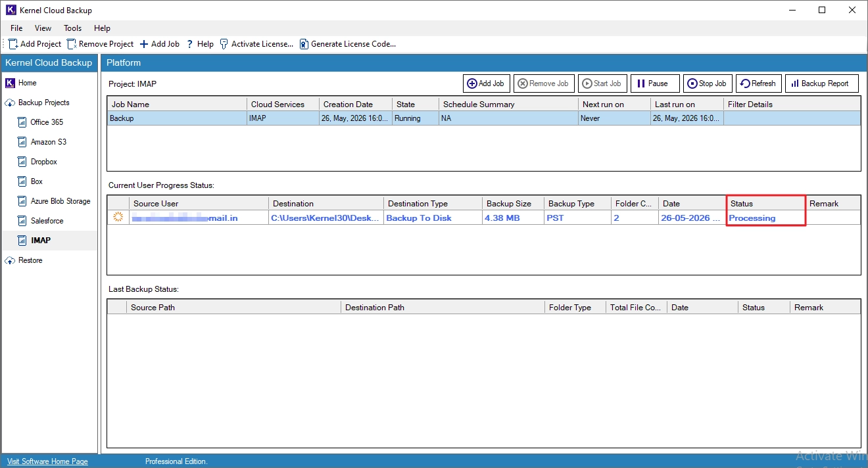Viewport: 868px width, 468px height.
Task: Click the Start Job button
Action: [x=602, y=83]
